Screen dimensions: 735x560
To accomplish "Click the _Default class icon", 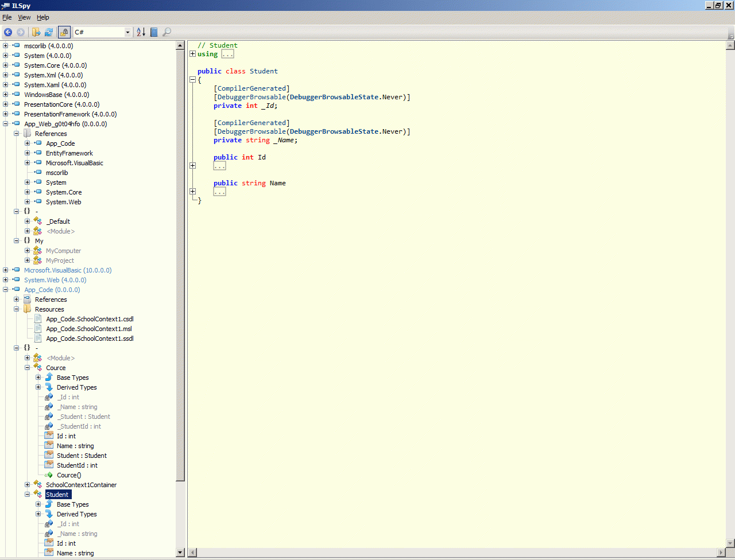I will point(38,221).
